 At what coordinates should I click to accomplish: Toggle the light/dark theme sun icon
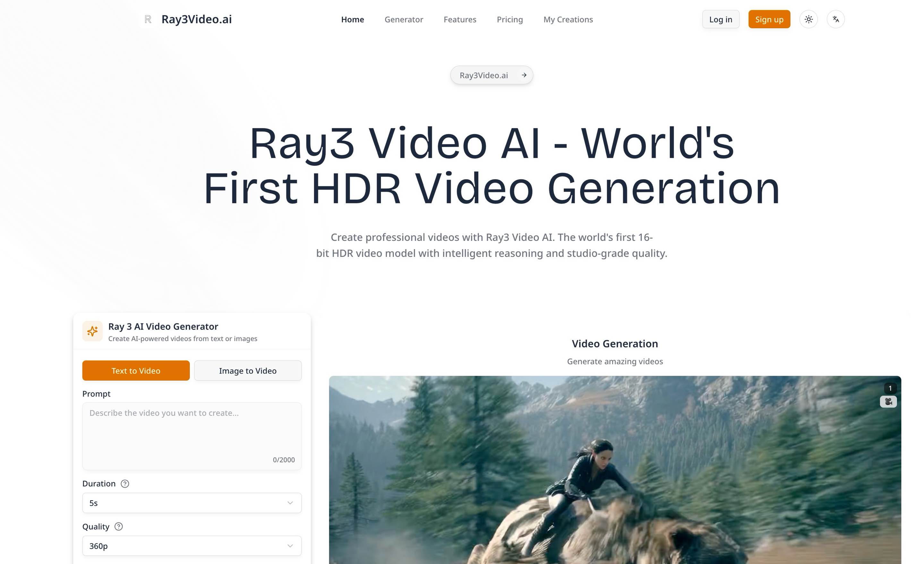click(809, 19)
